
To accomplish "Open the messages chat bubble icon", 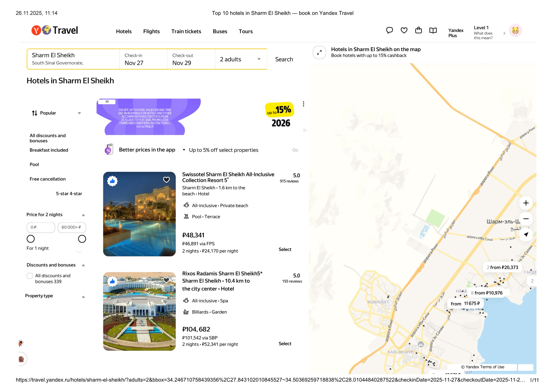I will [389, 30].
